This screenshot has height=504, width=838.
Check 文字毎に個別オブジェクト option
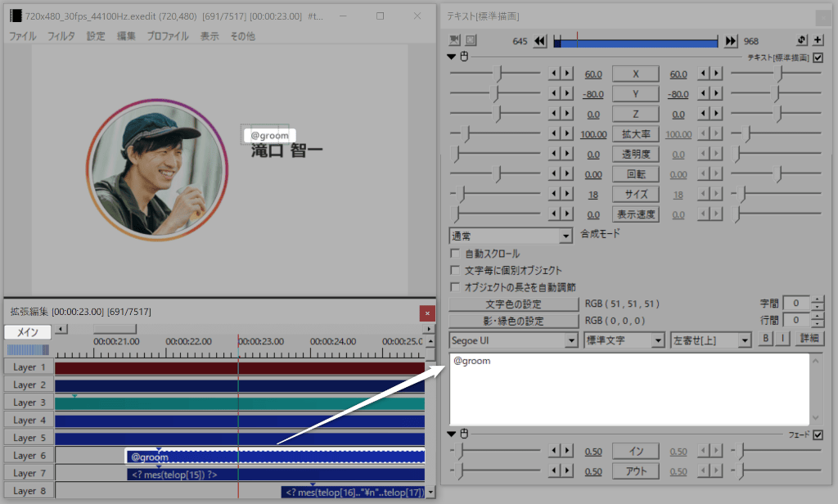(456, 270)
